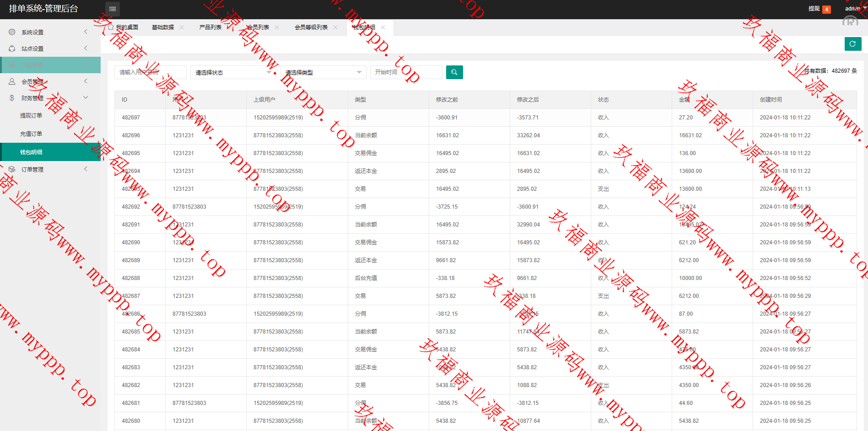Click the 系统设置 gear icon
Viewport: 868px width, 431px height.
pos(12,32)
